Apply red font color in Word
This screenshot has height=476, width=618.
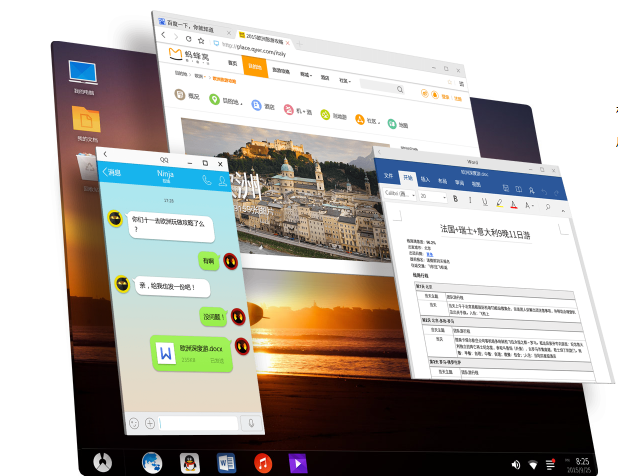click(x=514, y=204)
